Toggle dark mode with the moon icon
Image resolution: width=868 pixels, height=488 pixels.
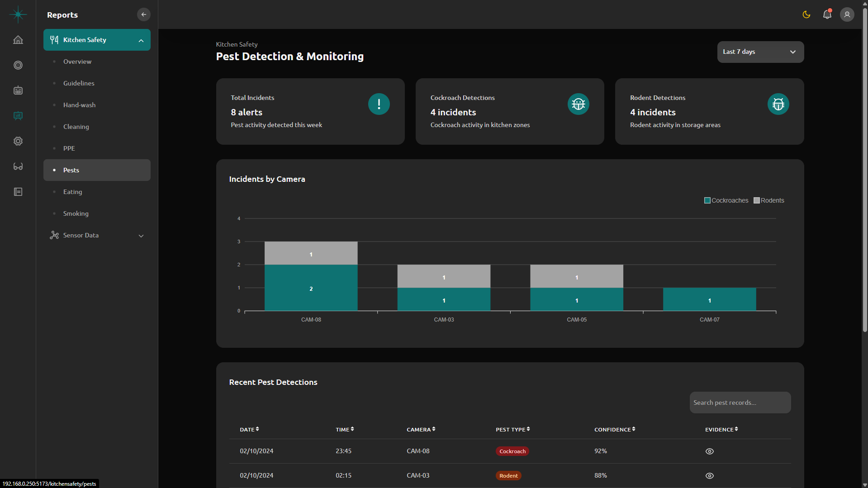pyautogui.click(x=806, y=14)
